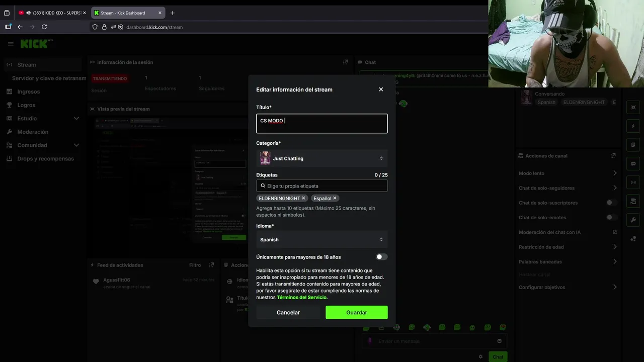Click the wrench icon in right toolbar
644x362 pixels.
point(633,220)
